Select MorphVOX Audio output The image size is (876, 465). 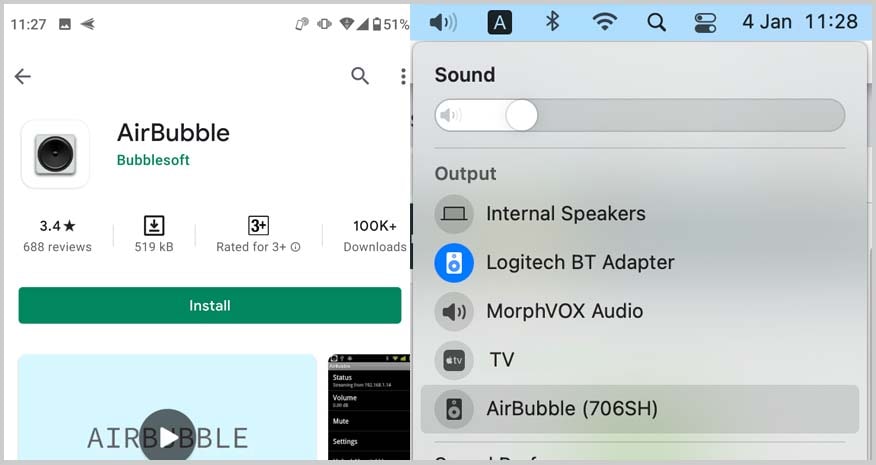pyautogui.click(x=640, y=311)
